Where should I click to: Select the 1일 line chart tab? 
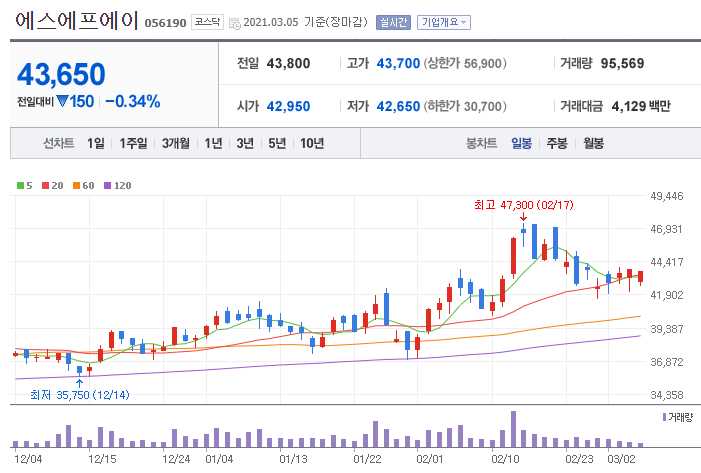point(96,144)
